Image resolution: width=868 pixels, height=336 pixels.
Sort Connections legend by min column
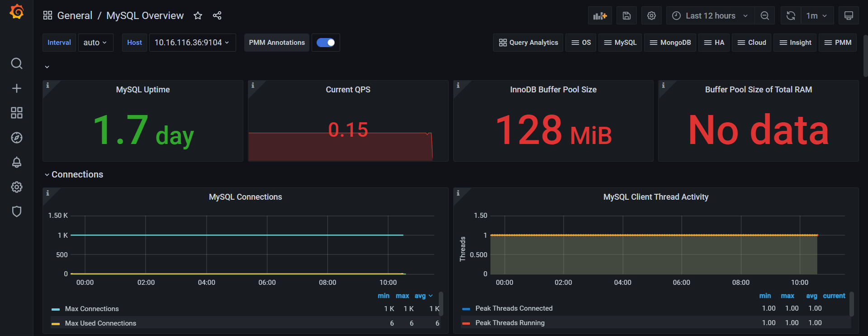click(384, 296)
